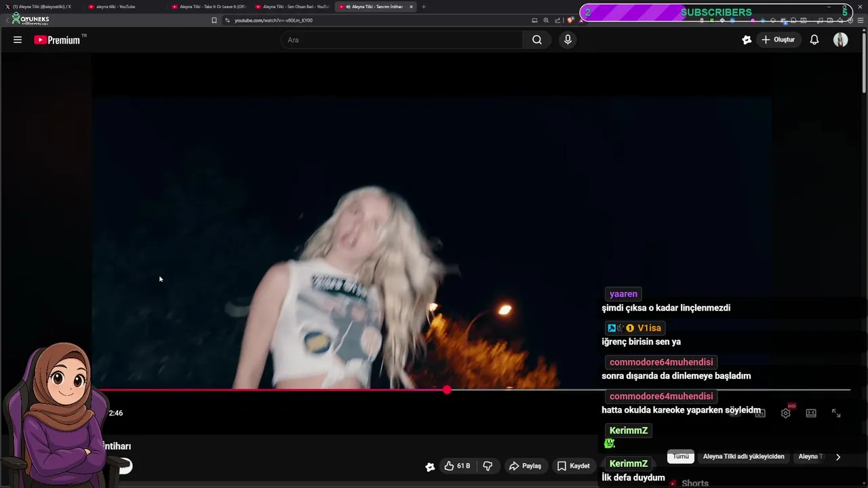
Task: Click the 2:46 timestamp
Action: pyautogui.click(x=116, y=413)
